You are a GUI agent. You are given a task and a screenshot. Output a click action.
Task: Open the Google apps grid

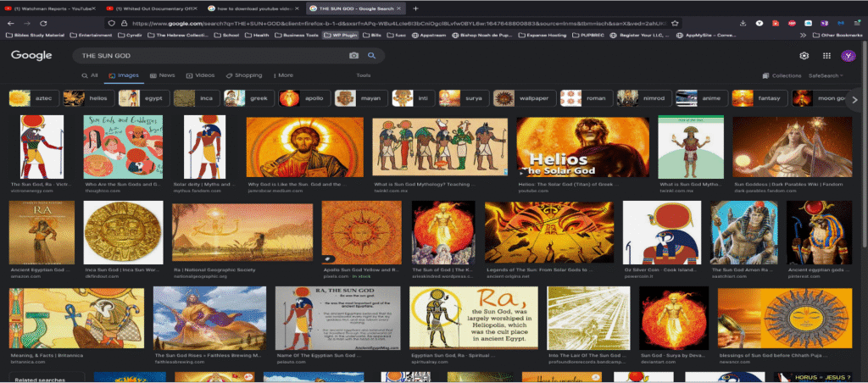(x=826, y=55)
